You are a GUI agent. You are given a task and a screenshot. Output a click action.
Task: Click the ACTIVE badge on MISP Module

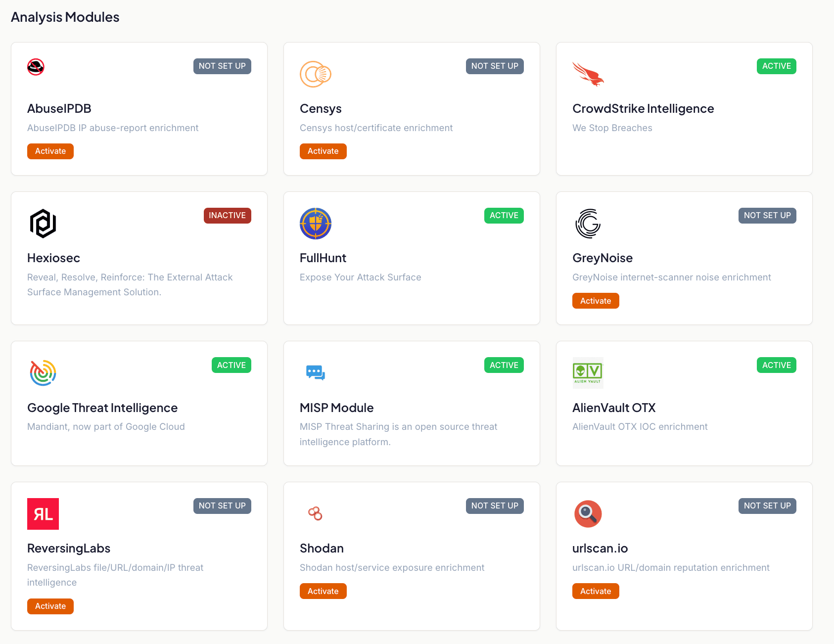(504, 365)
